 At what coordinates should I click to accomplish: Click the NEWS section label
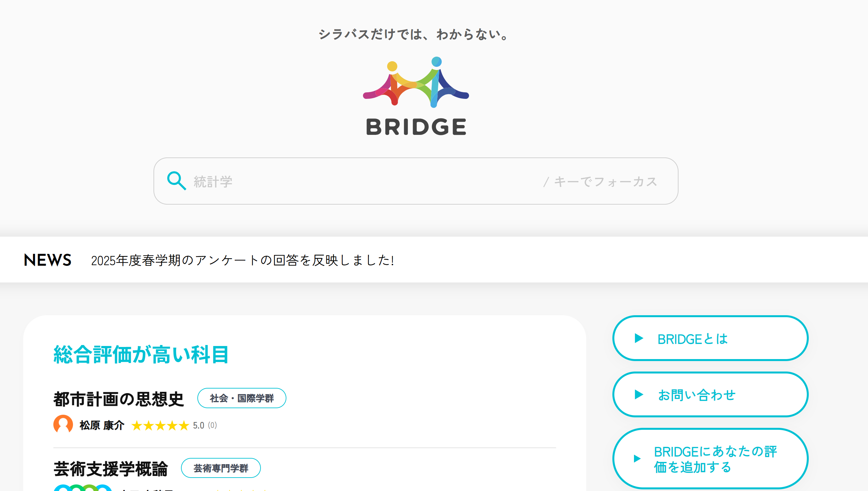coord(47,260)
